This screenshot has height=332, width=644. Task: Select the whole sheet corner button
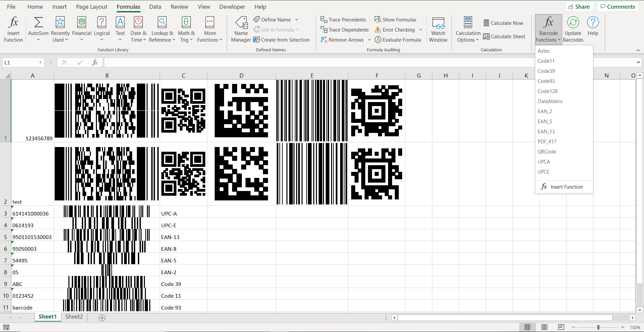click(6, 76)
